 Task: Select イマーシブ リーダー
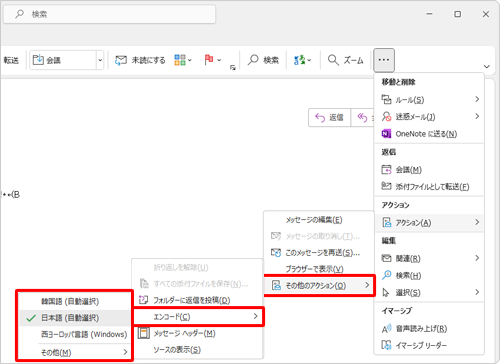click(x=429, y=345)
